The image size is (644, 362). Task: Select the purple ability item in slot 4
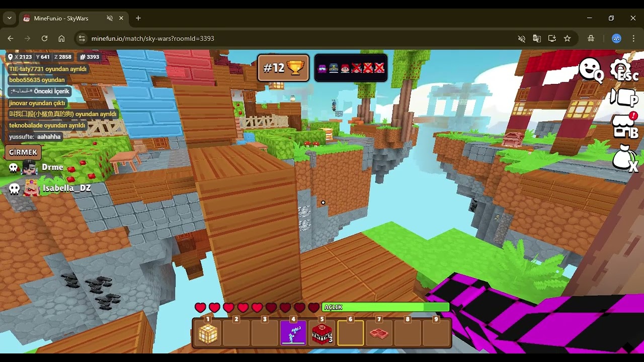[293, 333]
